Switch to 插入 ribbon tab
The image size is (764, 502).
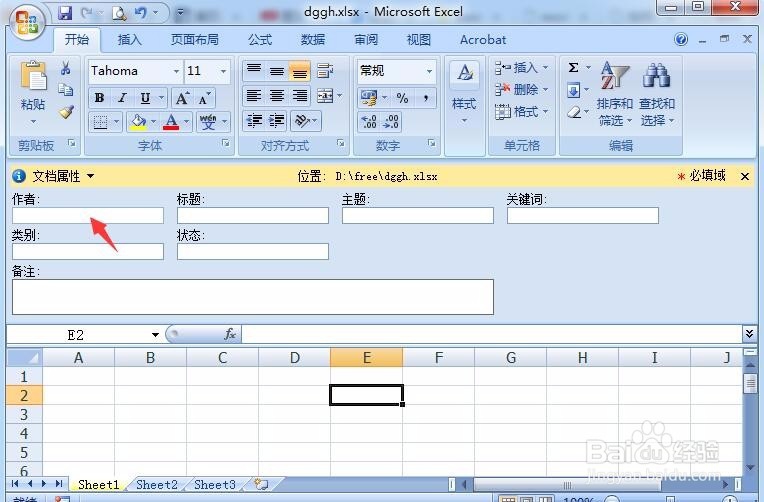[130, 39]
